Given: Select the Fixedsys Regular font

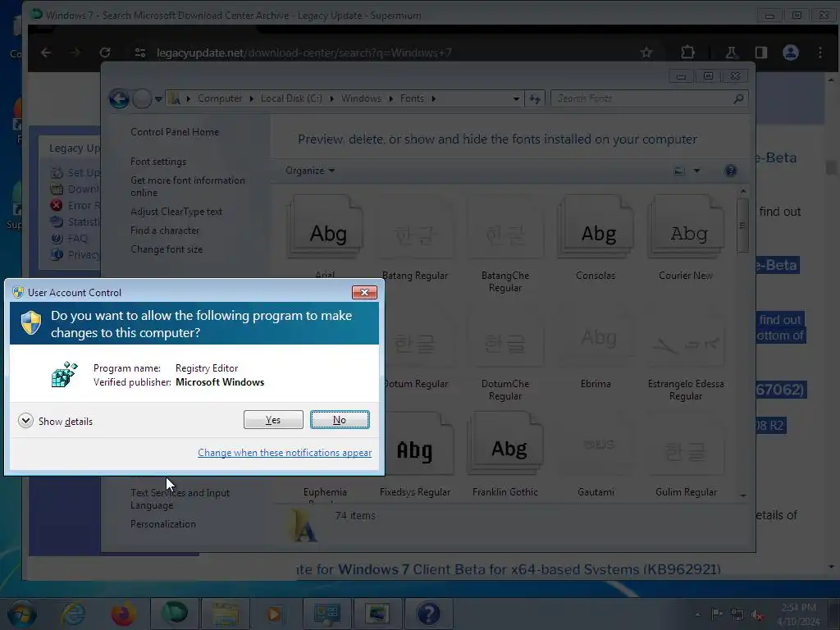Looking at the screenshot, I should point(415,455).
